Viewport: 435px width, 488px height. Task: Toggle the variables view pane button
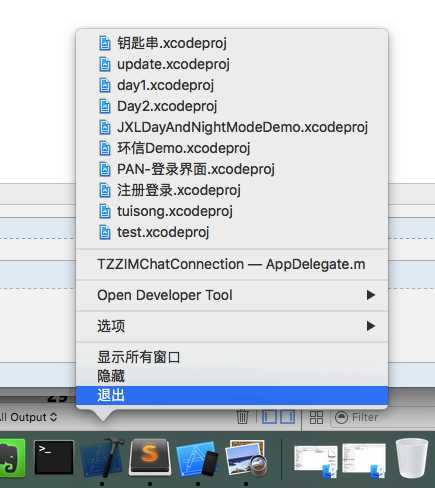point(269,417)
